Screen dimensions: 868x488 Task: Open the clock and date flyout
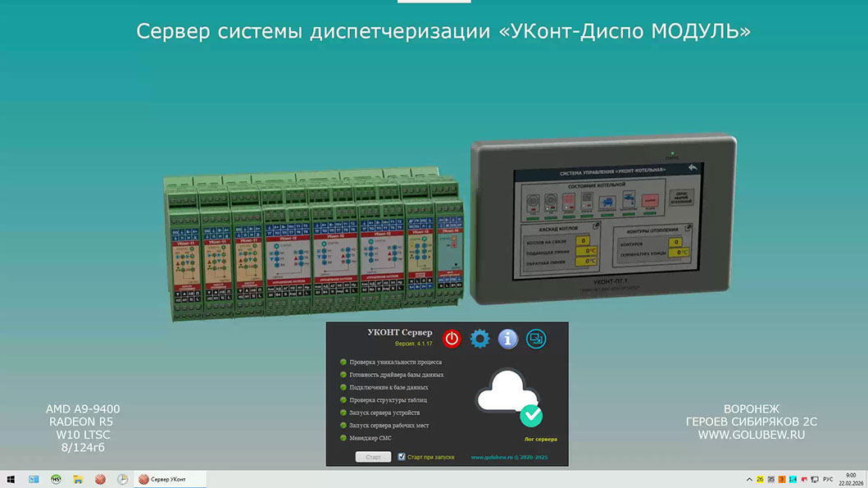tap(851, 479)
